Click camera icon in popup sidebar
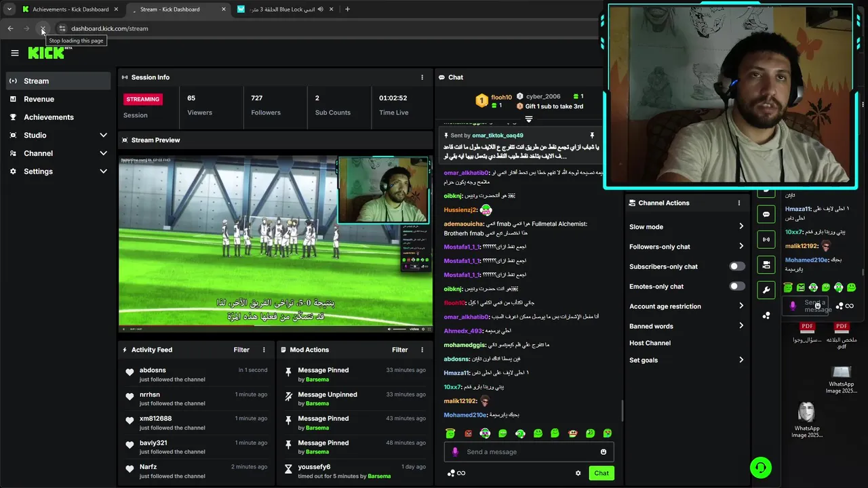 pyautogui.click(x=766, y=264)
